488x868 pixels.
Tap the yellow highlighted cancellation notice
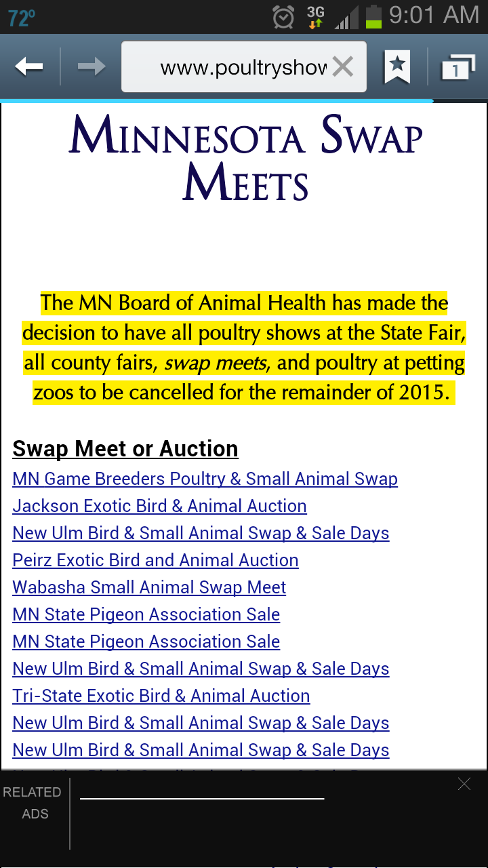244,348
